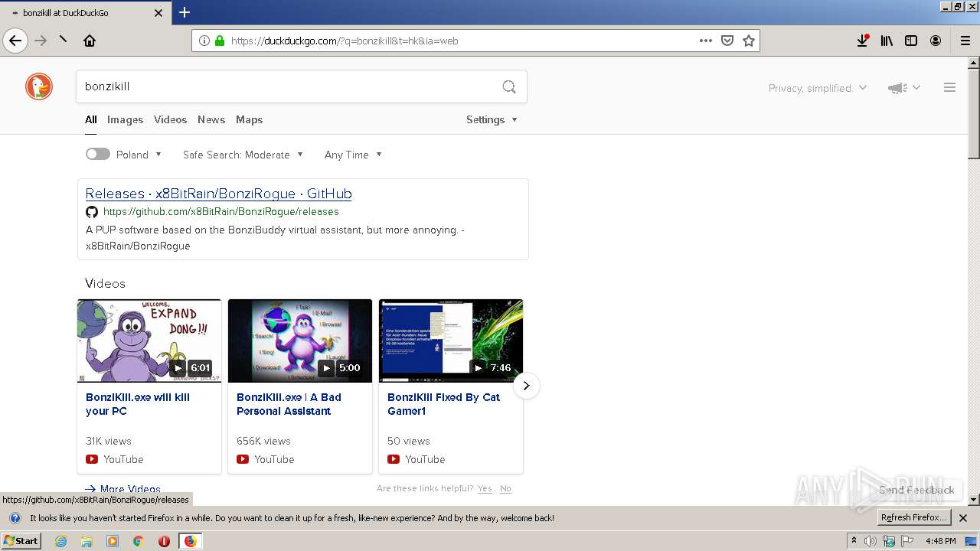Open the Any Time filter dropdown
This screenshot has width=980, height=551.
[353, 155]
